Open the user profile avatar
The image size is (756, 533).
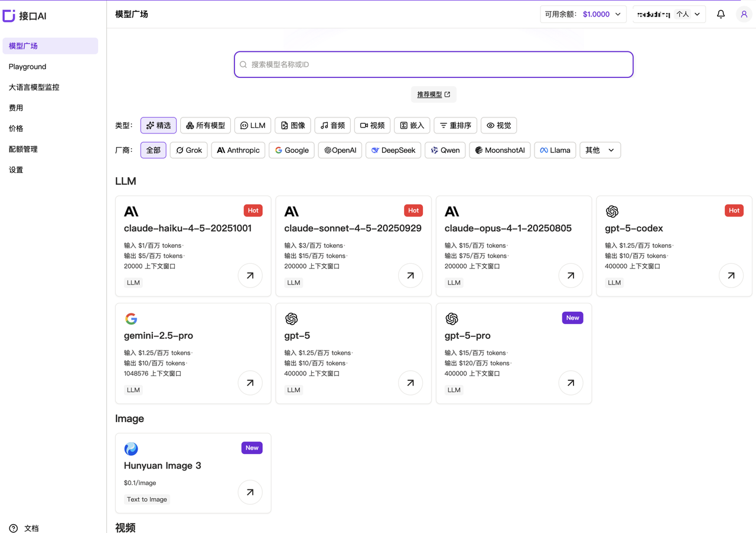744,14
